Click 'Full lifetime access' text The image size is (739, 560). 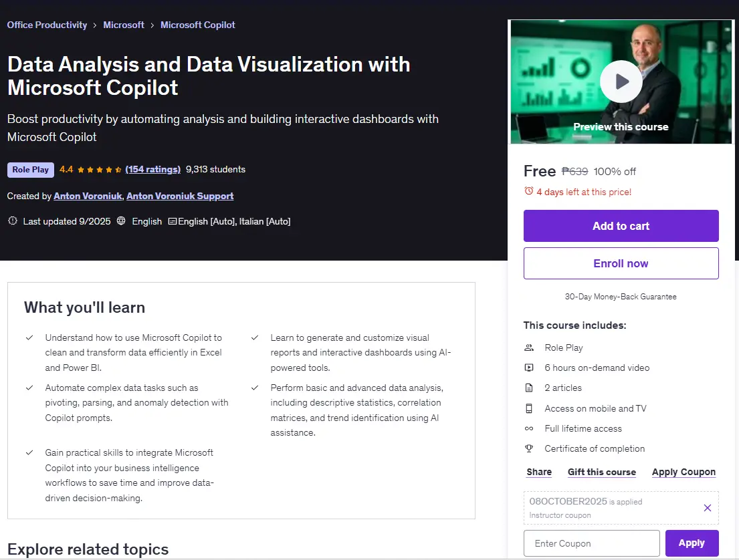point(583,428)
